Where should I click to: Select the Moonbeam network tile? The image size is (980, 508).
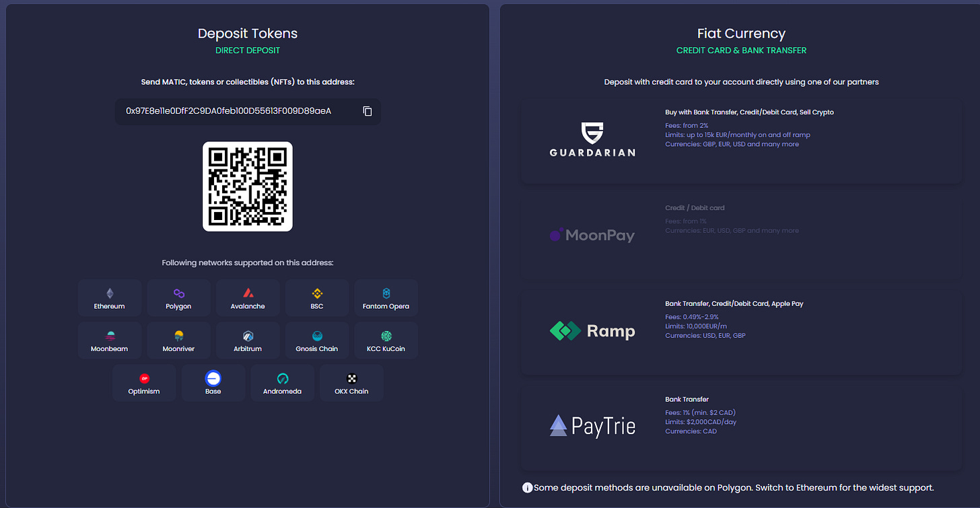click(110, 340)
